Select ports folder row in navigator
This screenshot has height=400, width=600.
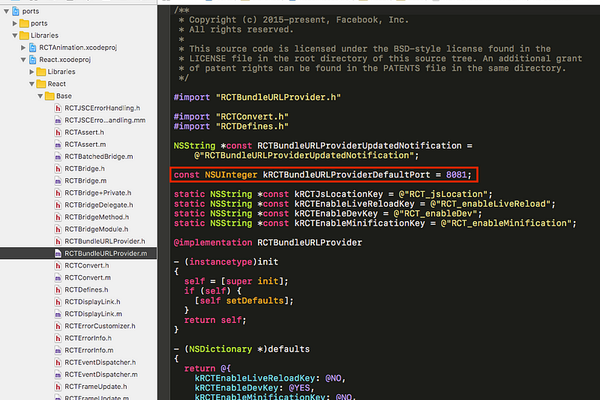tap(78, 23)
